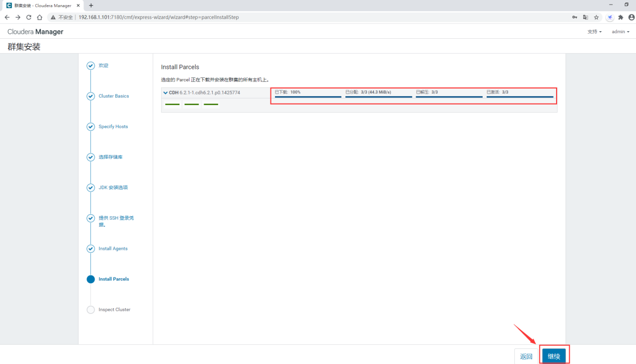The height and width of the screenshot is (364, 636).
Task: Click the SSH 登录凭据 checkmark icon
Action: click(90, 218)
